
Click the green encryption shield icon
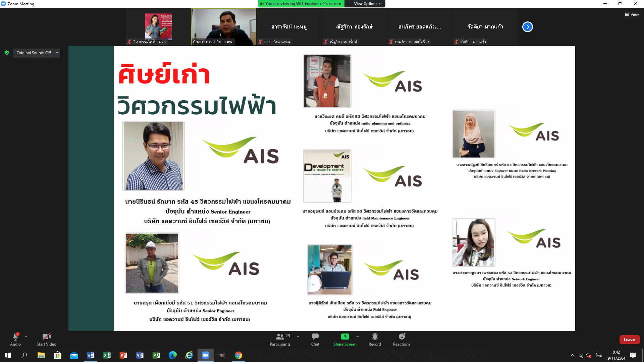click(7, 53)
